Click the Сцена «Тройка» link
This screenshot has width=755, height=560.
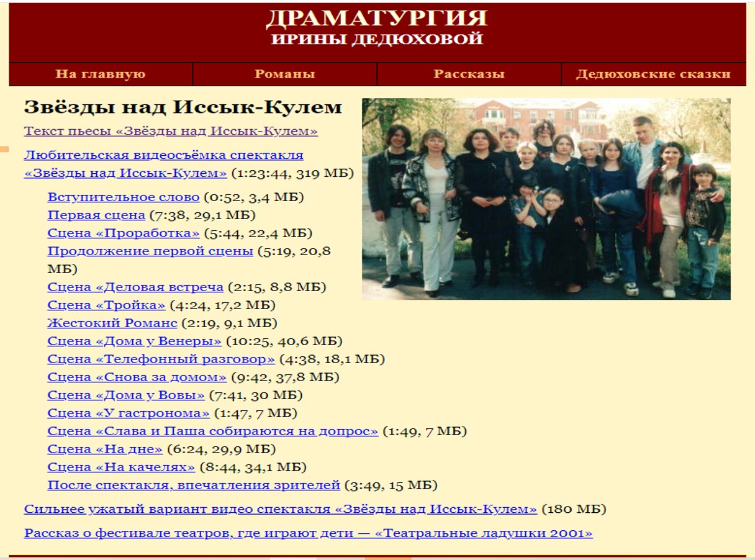coord(106,305)
